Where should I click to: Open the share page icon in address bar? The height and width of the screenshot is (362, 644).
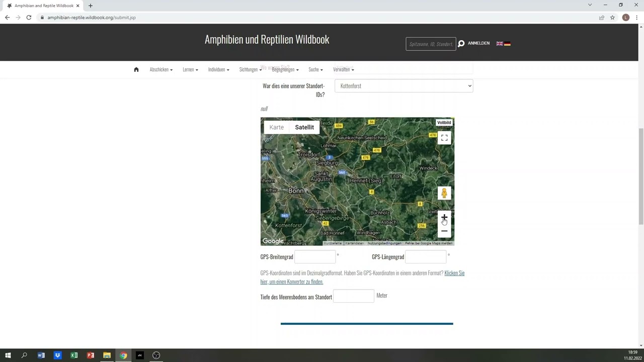click(601, 18)
